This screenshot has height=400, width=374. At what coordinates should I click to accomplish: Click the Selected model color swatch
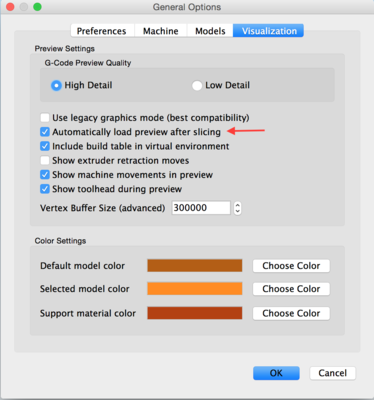coord(195,289)
